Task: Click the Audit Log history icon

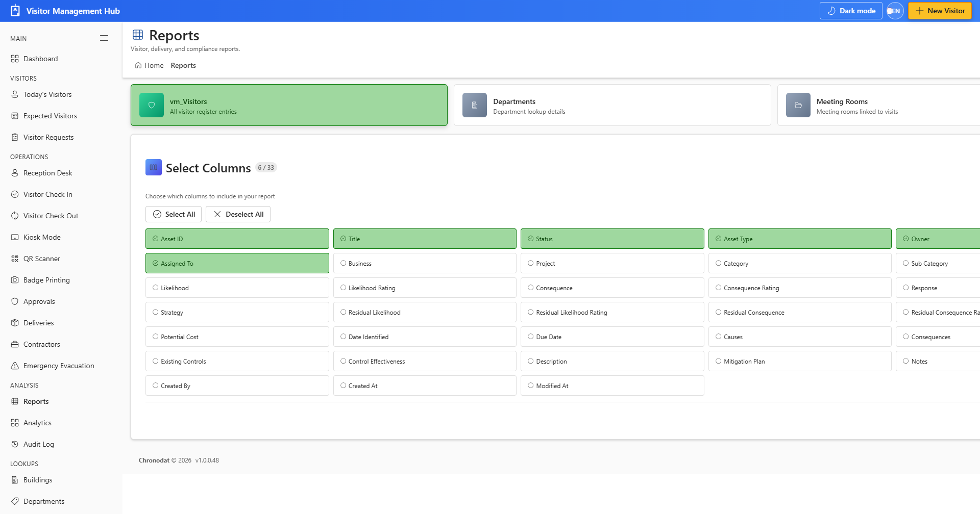Action: (15, 444)
